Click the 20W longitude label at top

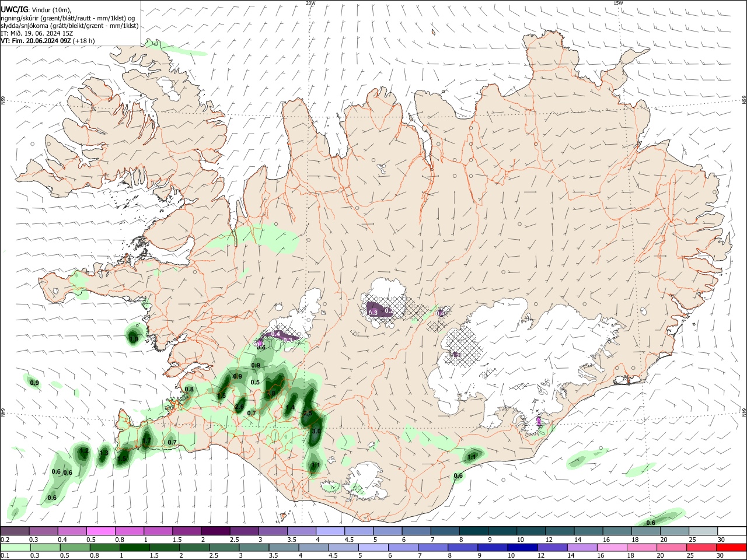[x=310, y=3]
